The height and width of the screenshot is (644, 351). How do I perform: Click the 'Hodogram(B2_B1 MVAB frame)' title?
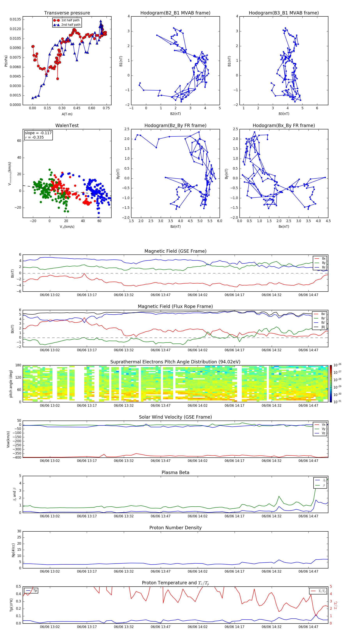(x=175, y=13)
